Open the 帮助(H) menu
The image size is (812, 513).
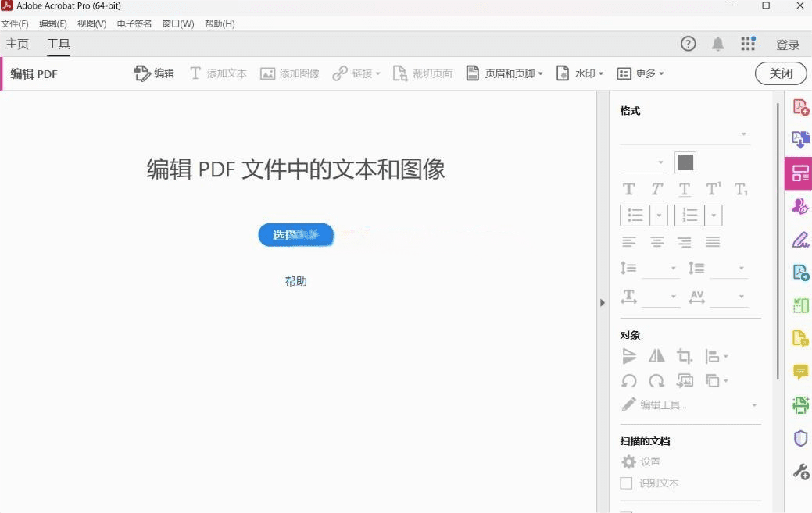click(220, 23)
